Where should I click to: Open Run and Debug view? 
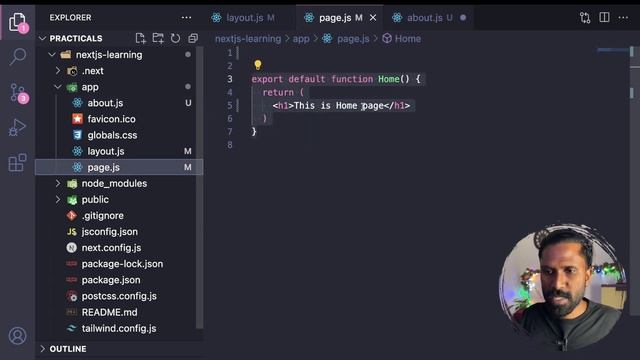(17, 128)
